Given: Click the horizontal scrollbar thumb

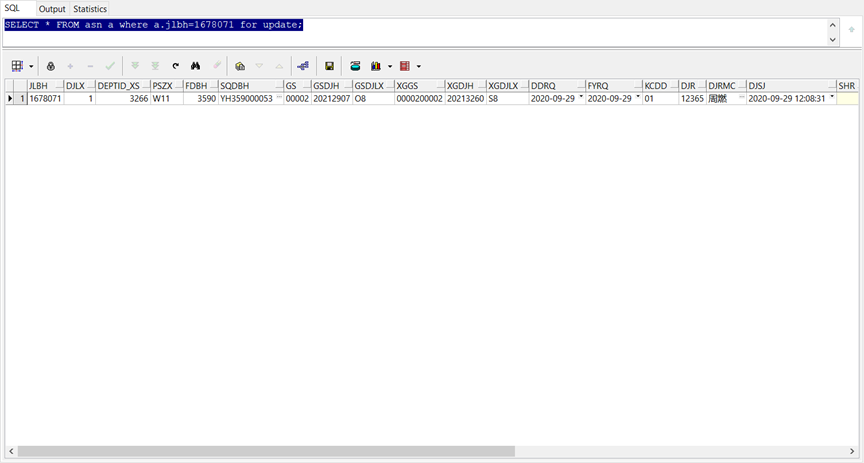Looking at the screenshot, I should [x=266, y=451].
